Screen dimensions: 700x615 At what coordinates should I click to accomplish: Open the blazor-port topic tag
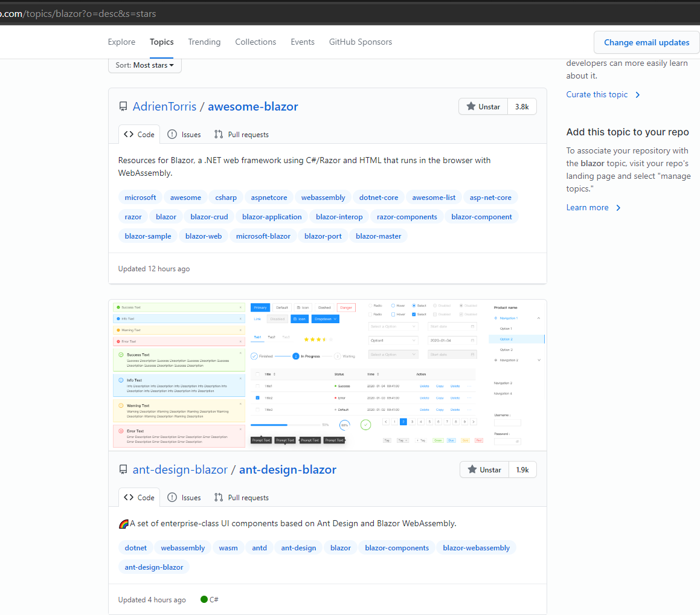point(323,236)
